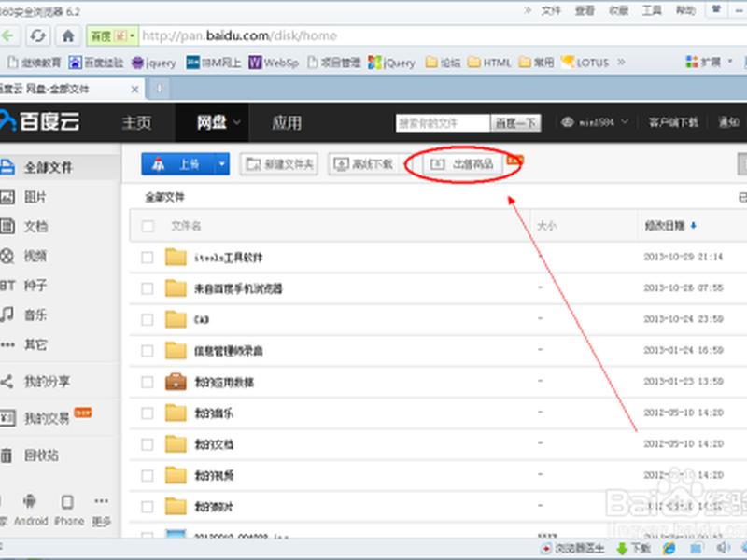Viewport: 747px width, 560px height.
Task: Tick the checkbox for 我的文档 folder
Action: [148, 444]
